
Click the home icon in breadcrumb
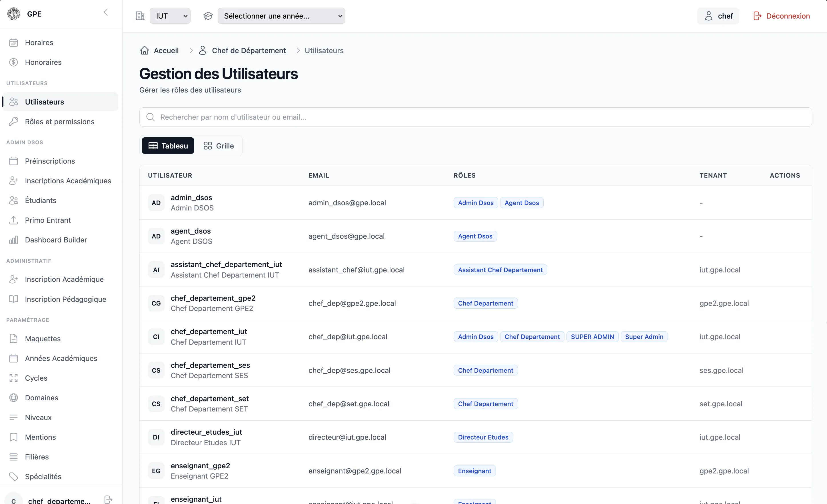pos(144,50)
